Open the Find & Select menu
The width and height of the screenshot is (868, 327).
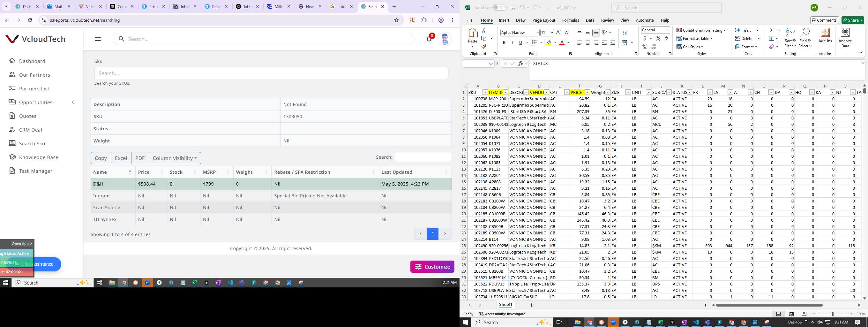pyautogui.click(x=804, y=38)
